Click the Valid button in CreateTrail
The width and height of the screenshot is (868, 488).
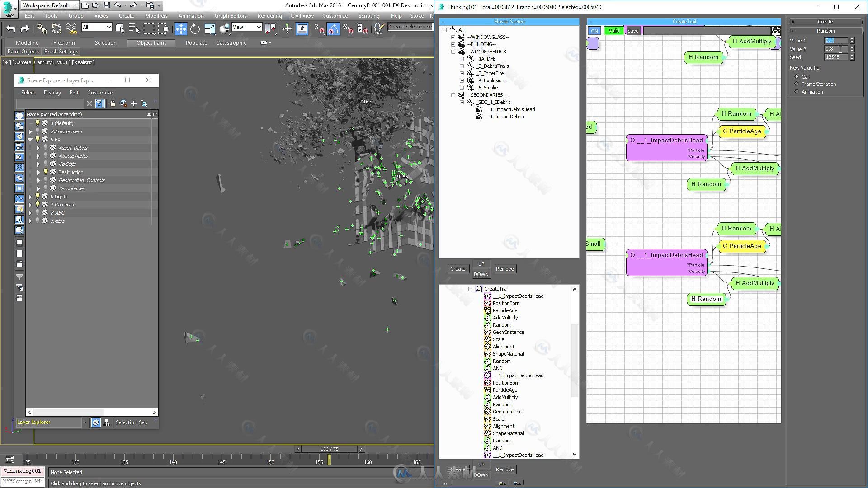click(x=613, y=30)
